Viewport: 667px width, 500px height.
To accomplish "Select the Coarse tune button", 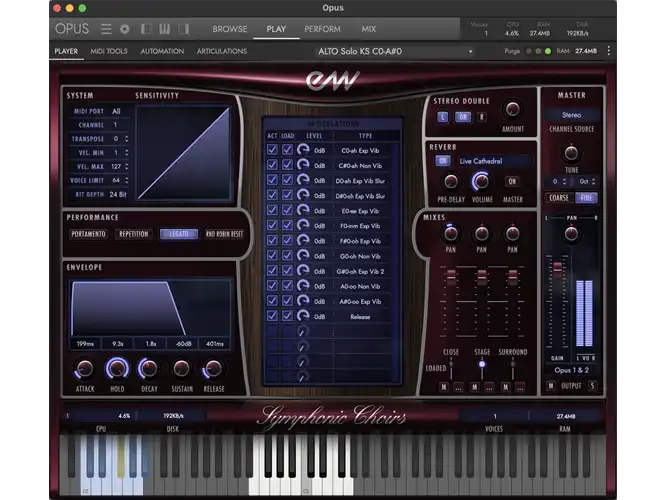I will point(559,198).
